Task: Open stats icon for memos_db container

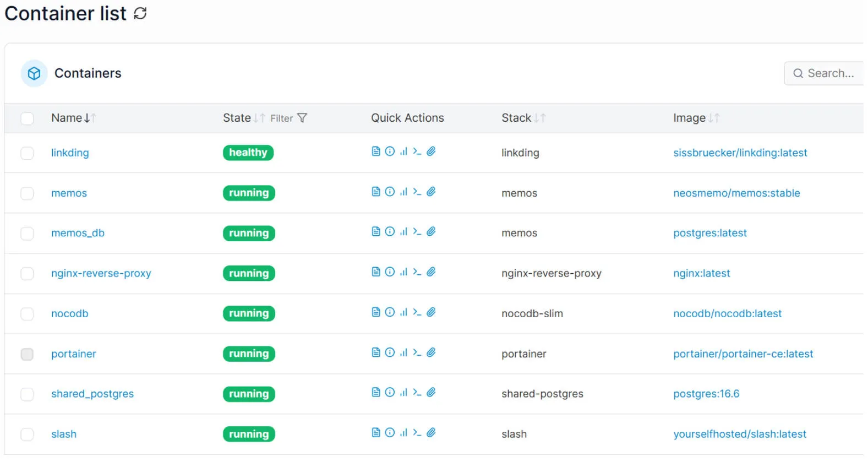Action: 403,232
